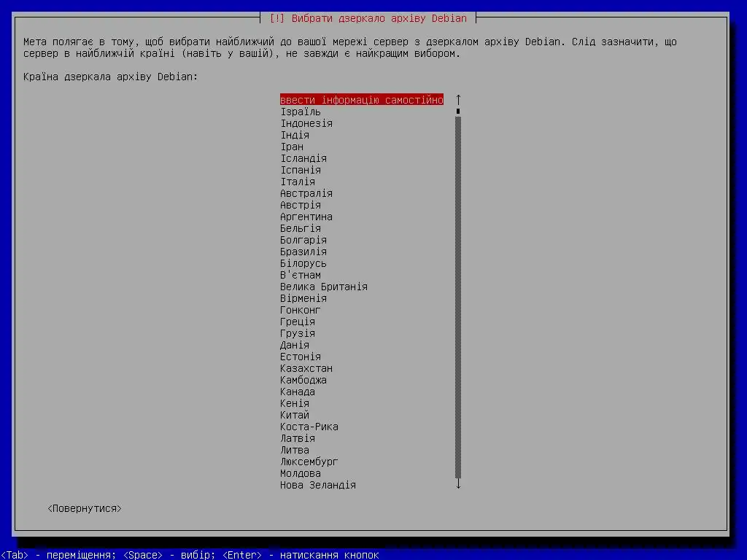Select Білорусь in country list

coord(303,262)
